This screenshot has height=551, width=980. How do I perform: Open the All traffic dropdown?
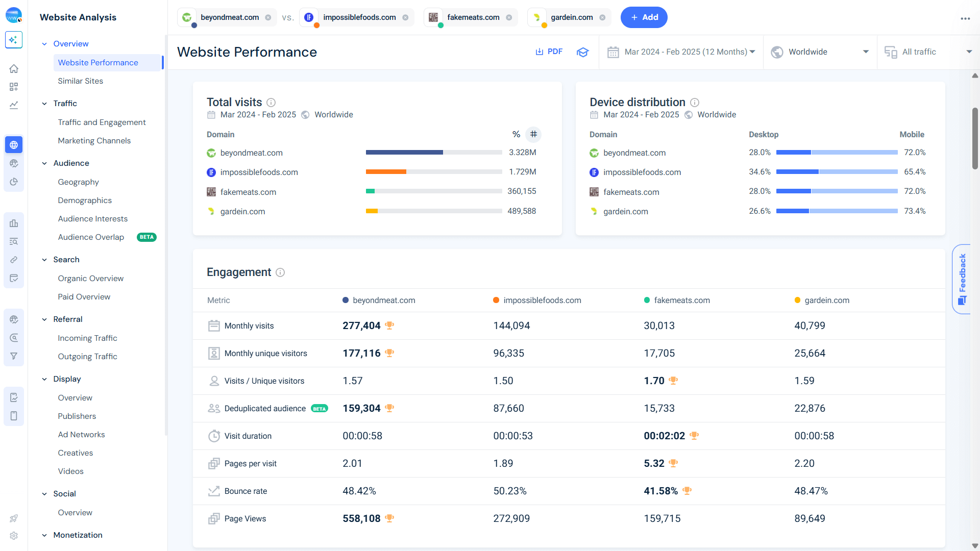point(928,52)
